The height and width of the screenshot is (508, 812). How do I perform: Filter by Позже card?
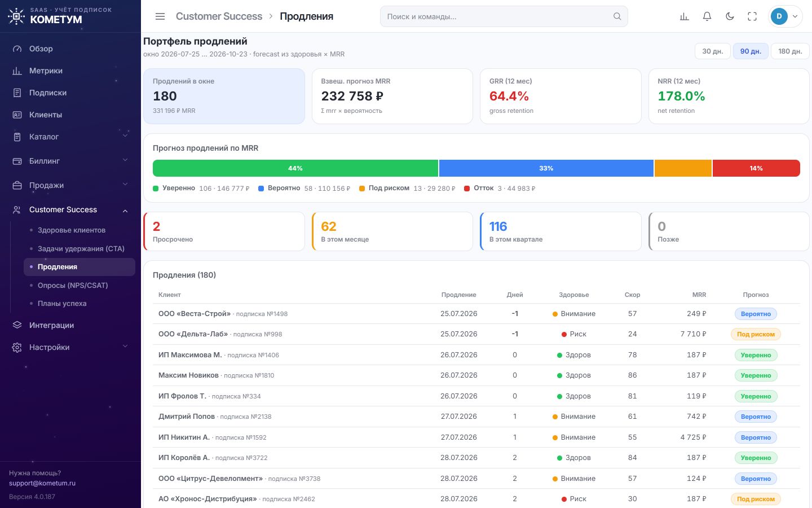tap(729, 231)
